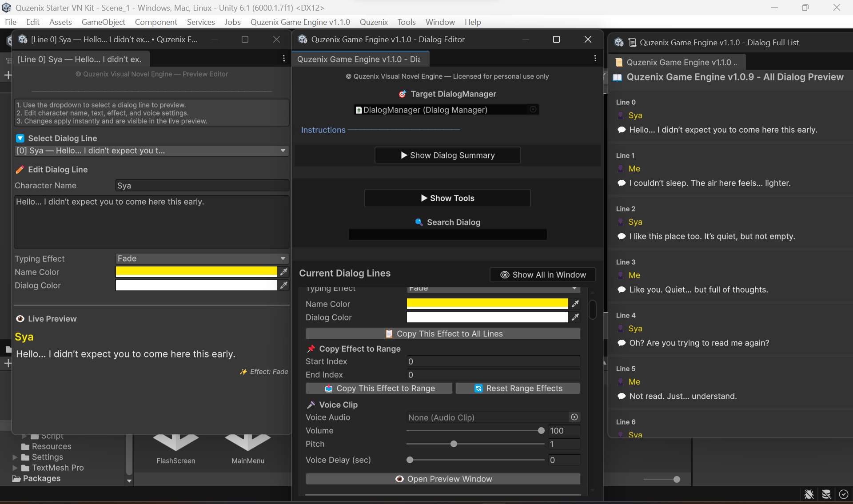Open Typing Effect dropdown in Dialog Editor
The width and height of the screenshot is (853, 504).
(493, 289)
